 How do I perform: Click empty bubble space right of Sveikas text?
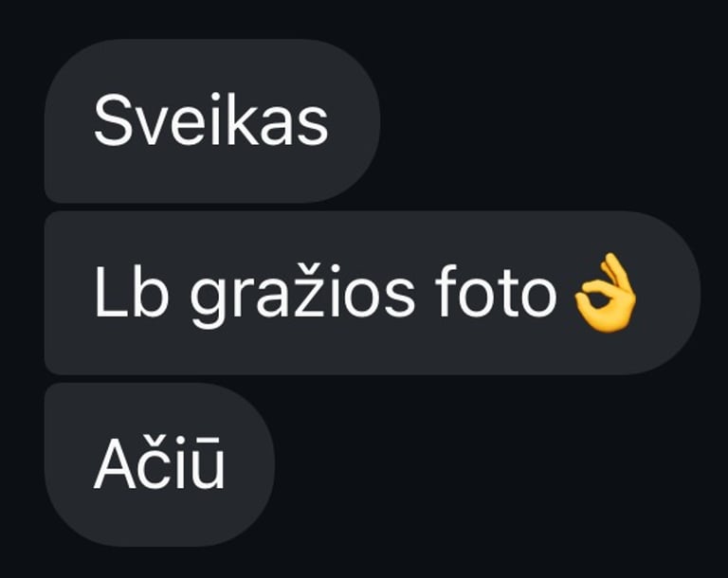tap(354, 121)
